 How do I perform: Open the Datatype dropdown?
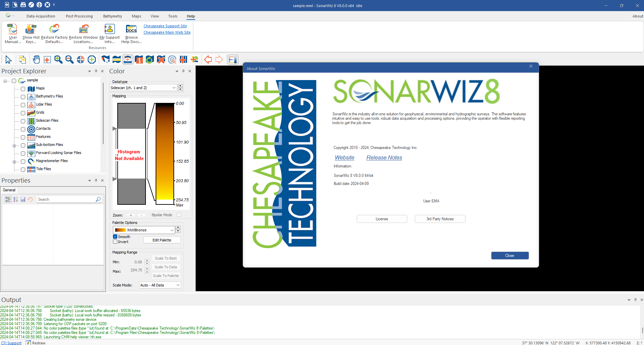point(143,88)
